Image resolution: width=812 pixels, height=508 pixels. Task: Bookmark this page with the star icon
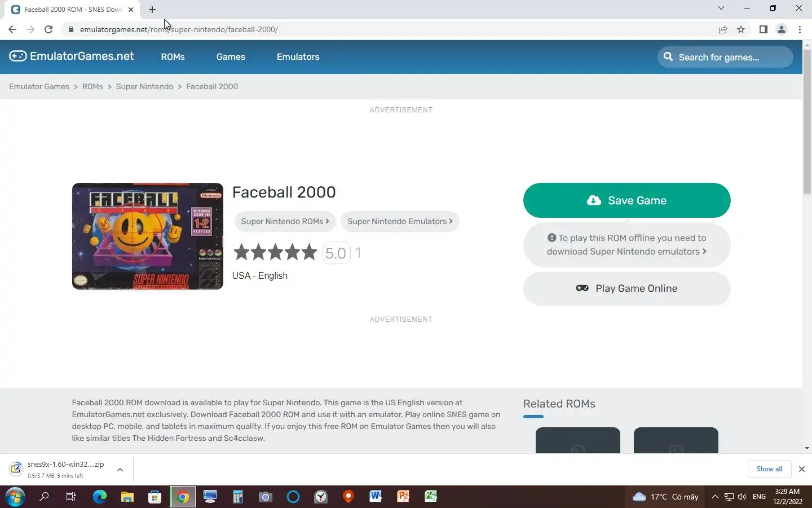pyautogui.click(x=741, y=29)
